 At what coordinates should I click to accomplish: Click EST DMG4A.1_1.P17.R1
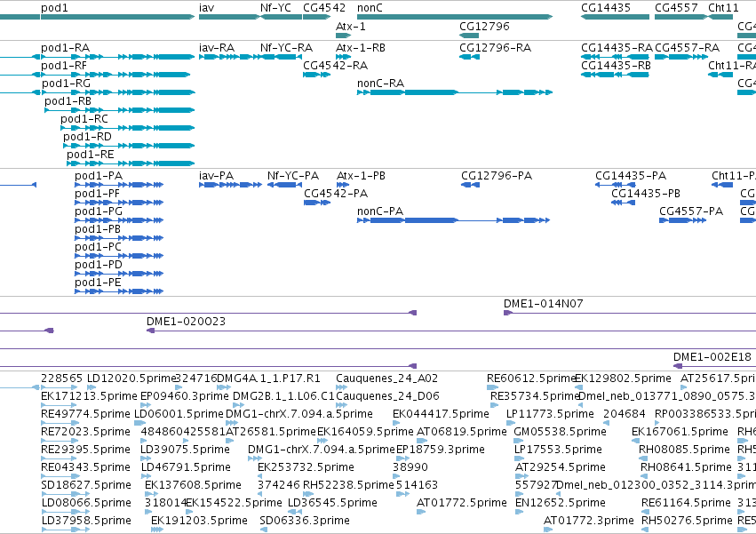coord(224,387)
